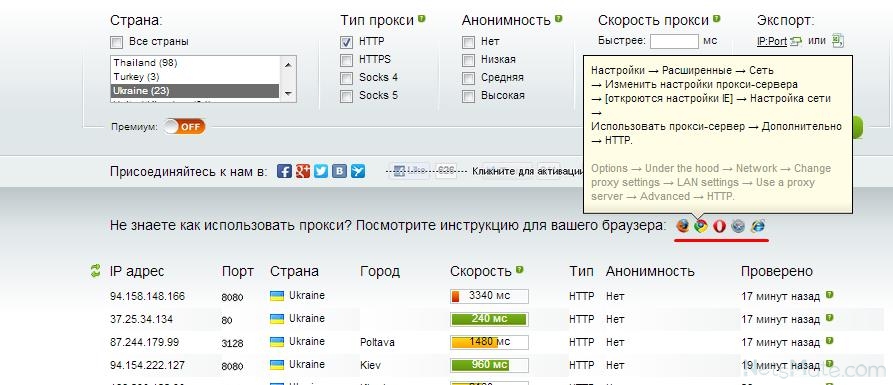Show Safari proxy instructions icon
This screenshot has height=385, width=893.
tap(738, 226)
